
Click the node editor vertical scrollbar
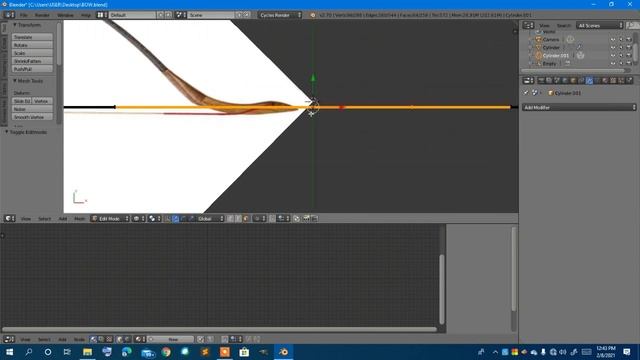442,289
